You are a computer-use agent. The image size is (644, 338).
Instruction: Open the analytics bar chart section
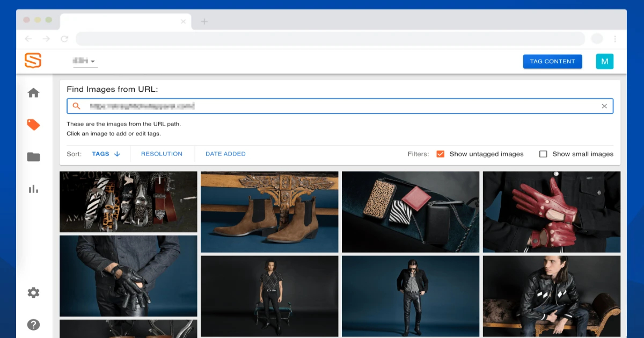point(33,189)
